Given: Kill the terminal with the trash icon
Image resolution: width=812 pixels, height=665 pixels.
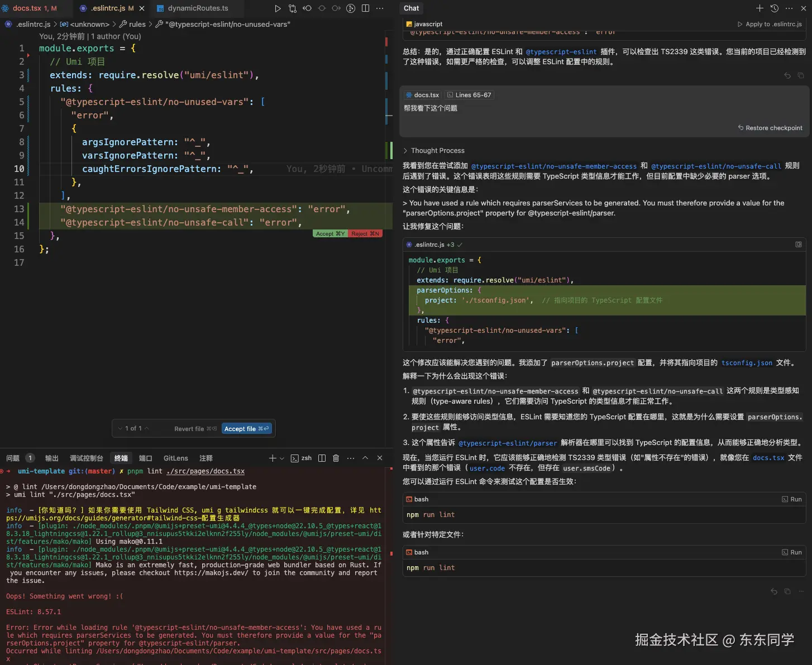Looking at the screenshot, I should [336, 458].
